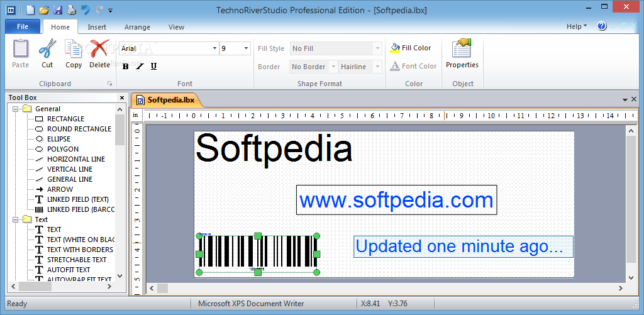
Task: Select the POLYGON tool
Action: [57, 149]
